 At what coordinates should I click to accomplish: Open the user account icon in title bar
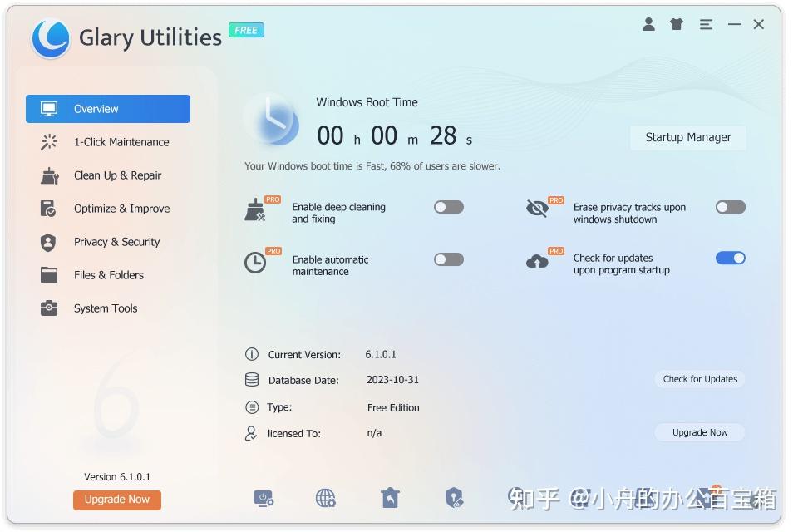[648, 24]
